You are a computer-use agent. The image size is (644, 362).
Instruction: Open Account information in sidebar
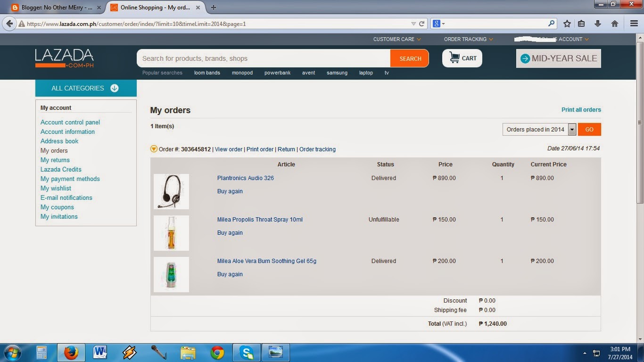click(x=67, y=132)
